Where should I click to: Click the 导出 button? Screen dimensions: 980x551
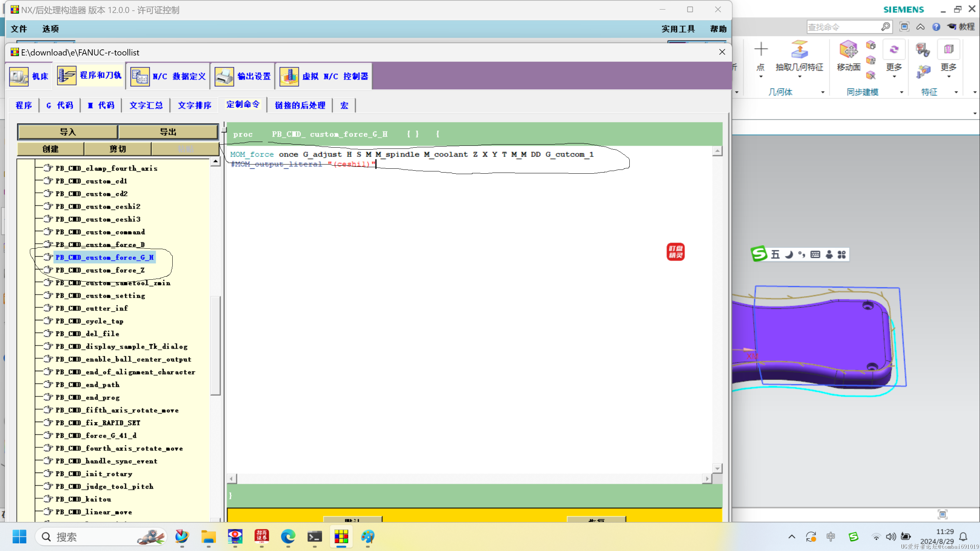[168, 132]
